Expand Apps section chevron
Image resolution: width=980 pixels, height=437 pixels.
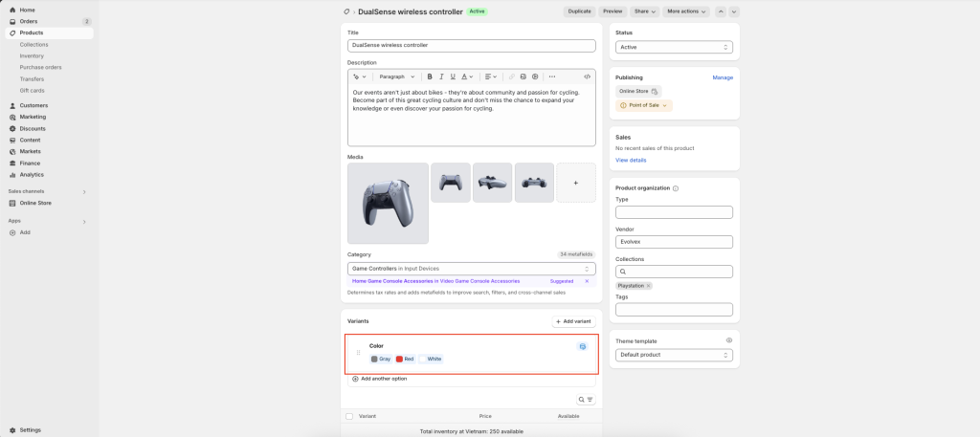[x=84, y=222]
